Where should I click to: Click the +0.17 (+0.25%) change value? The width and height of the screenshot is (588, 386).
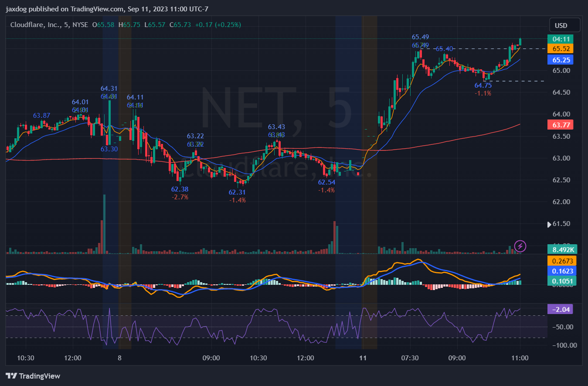coord(218,25)
